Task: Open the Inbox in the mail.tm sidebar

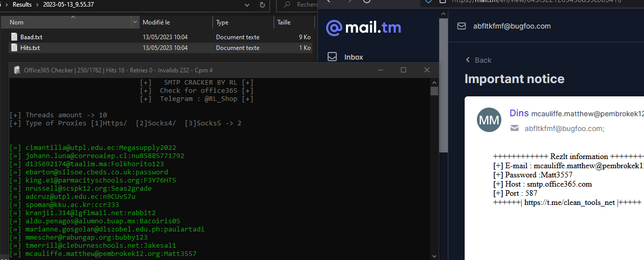Action: (353, 57)
